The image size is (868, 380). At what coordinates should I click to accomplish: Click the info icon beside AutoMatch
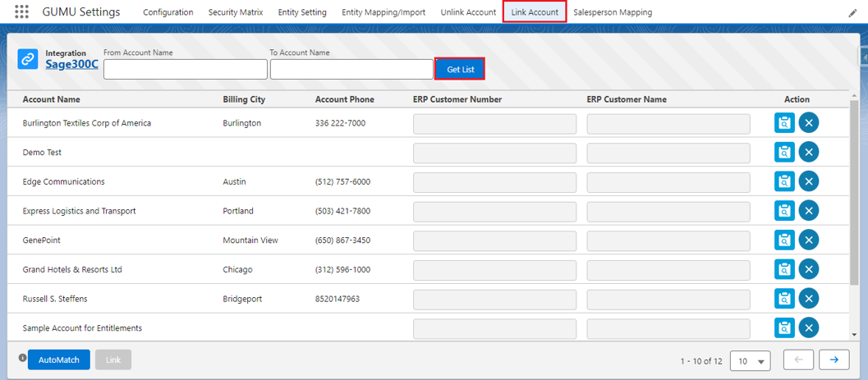coord(22,358)
